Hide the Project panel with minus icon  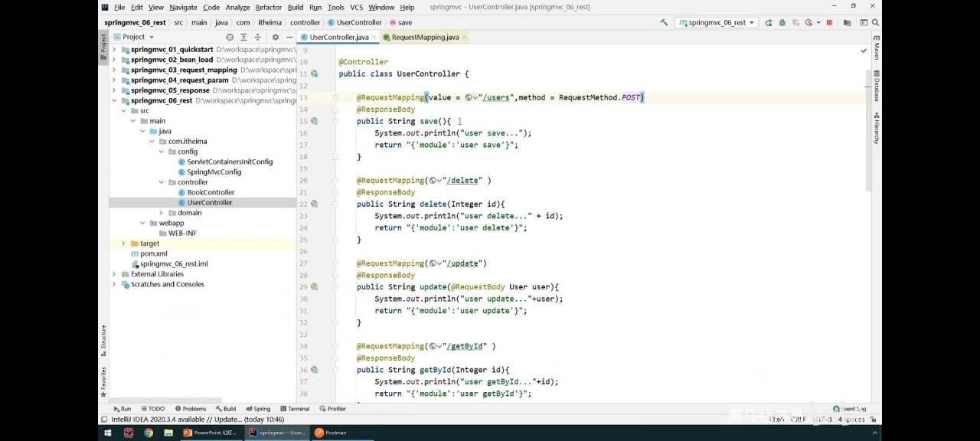coord(289,37)
